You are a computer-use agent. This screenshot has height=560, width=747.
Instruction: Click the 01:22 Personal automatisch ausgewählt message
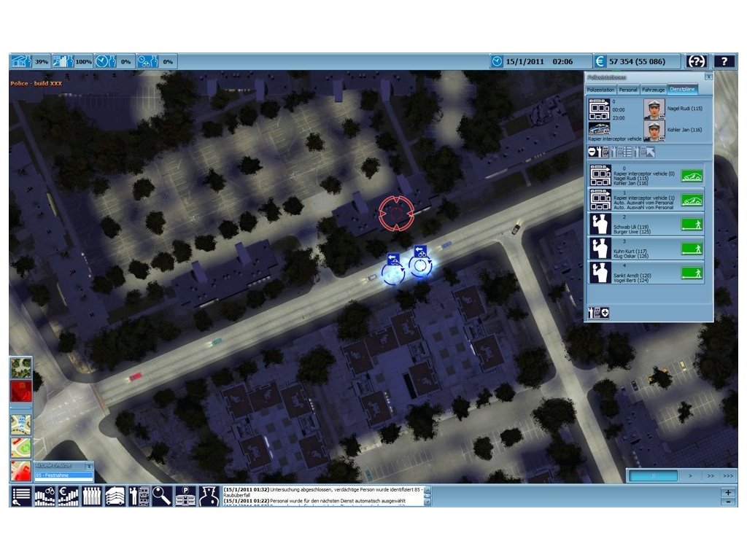[x=314, y=501]
